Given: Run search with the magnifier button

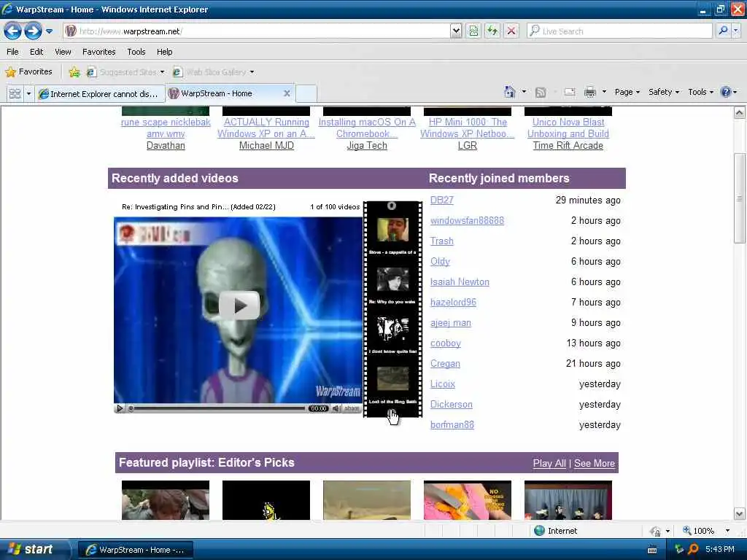Looking at the screenshot, I should (723, 31).
